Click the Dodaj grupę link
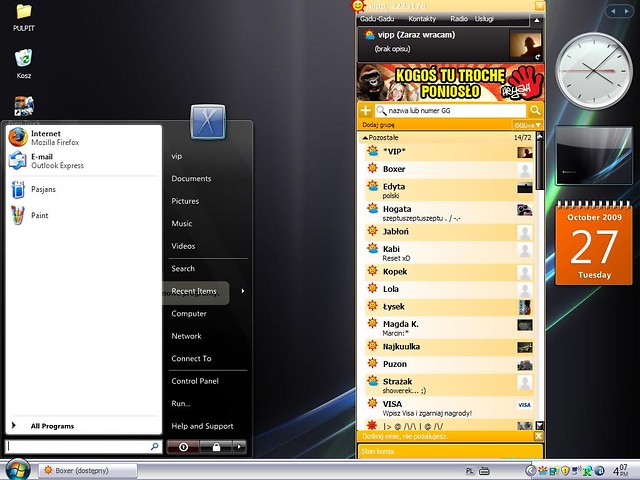 pos(378,125)
